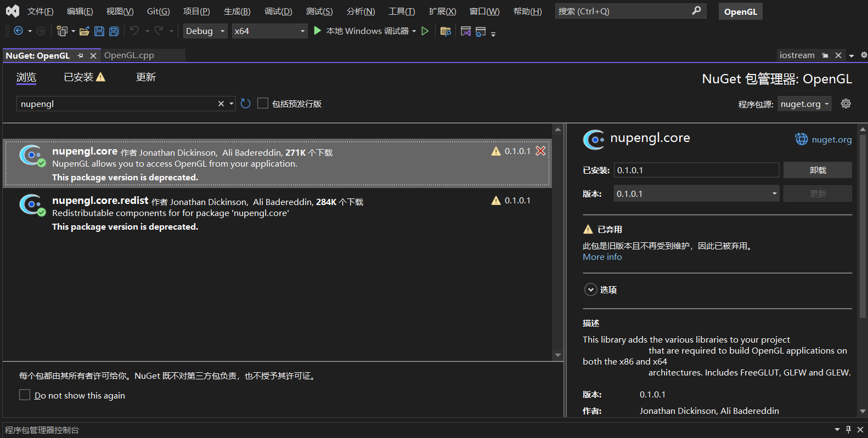868x438 pixels.
Task: Check Do not show this again
Action: 25,395
